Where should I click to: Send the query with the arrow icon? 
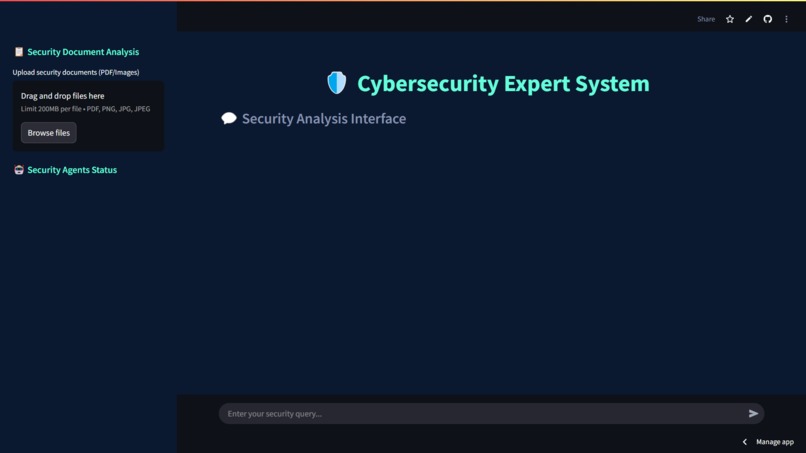(x=753, y=413)
